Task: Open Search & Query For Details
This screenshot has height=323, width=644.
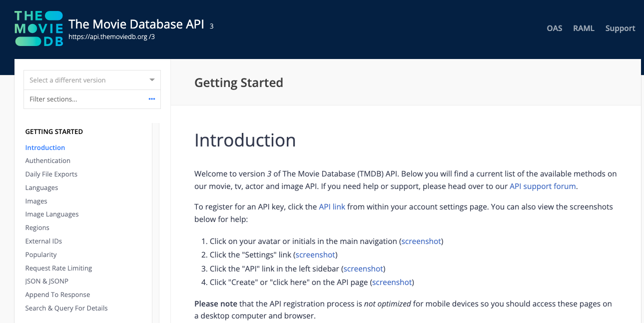Action: pos(66,308)
